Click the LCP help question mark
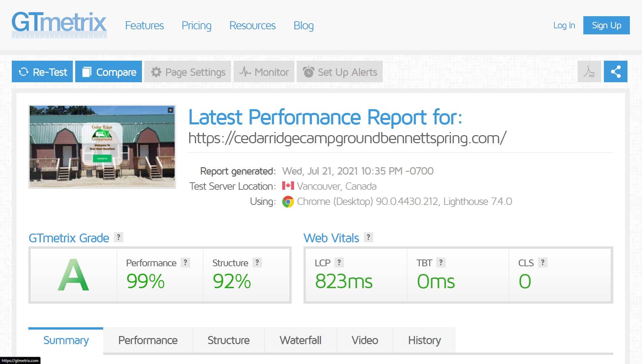 (x=339, y=263)
